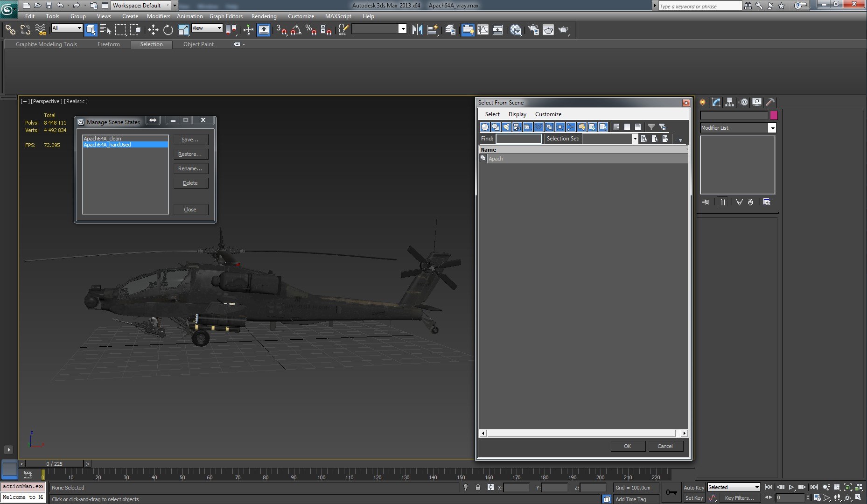Screen dimensions: 867x504
Task: Open the 'View' reference coordinate dropdown
Action: [207, 28]
